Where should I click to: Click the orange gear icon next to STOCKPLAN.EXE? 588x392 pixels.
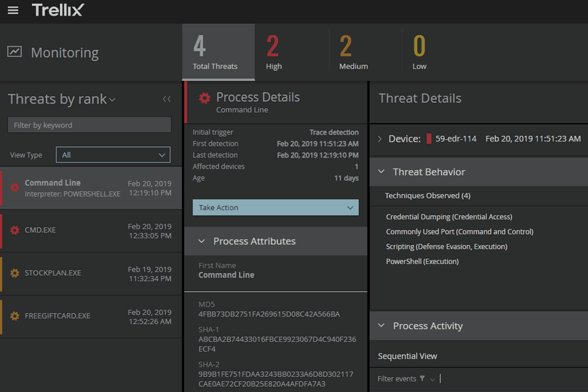tap(15, 273)
